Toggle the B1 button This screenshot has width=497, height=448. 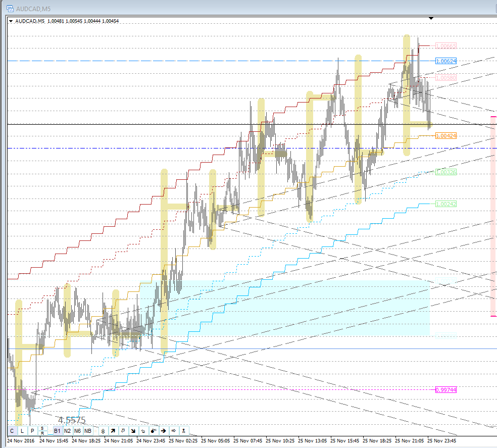click(x=58, y=431)
